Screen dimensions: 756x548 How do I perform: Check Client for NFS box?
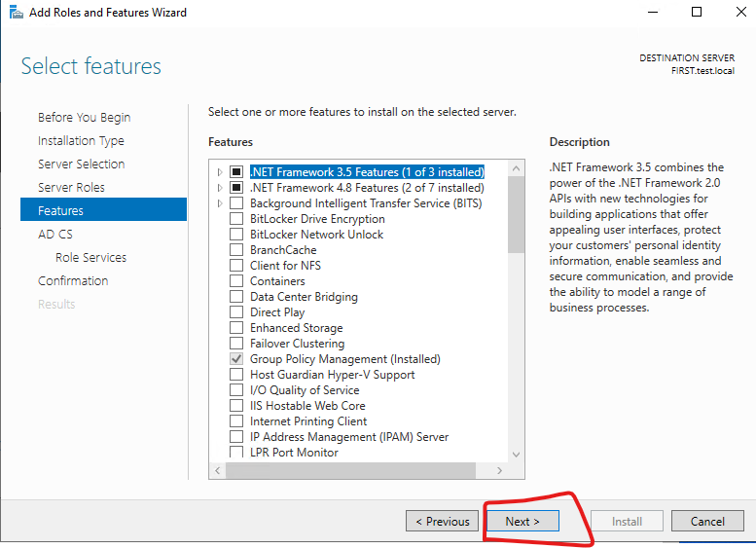[x=236, y=266]
